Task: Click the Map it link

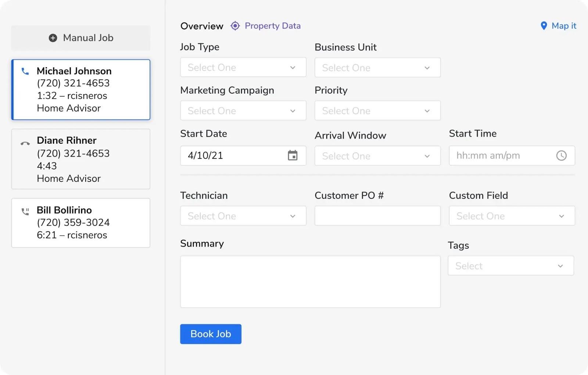Action: [564, 26]
